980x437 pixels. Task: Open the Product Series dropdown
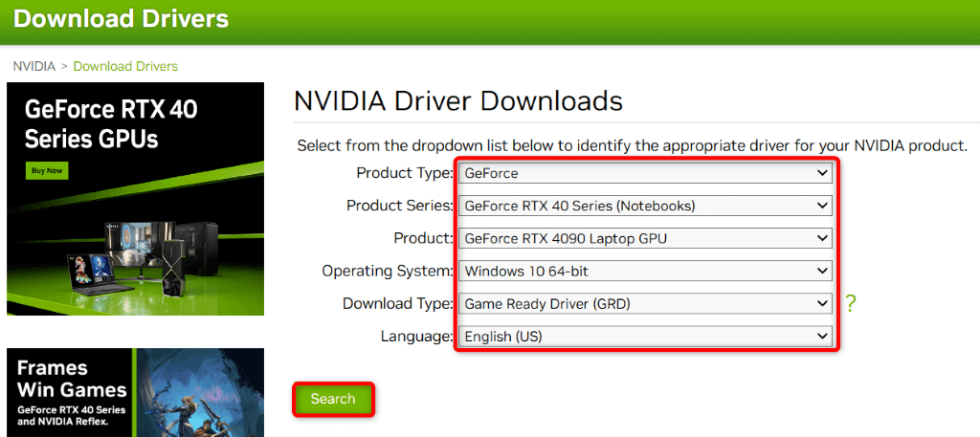[645, 206]
